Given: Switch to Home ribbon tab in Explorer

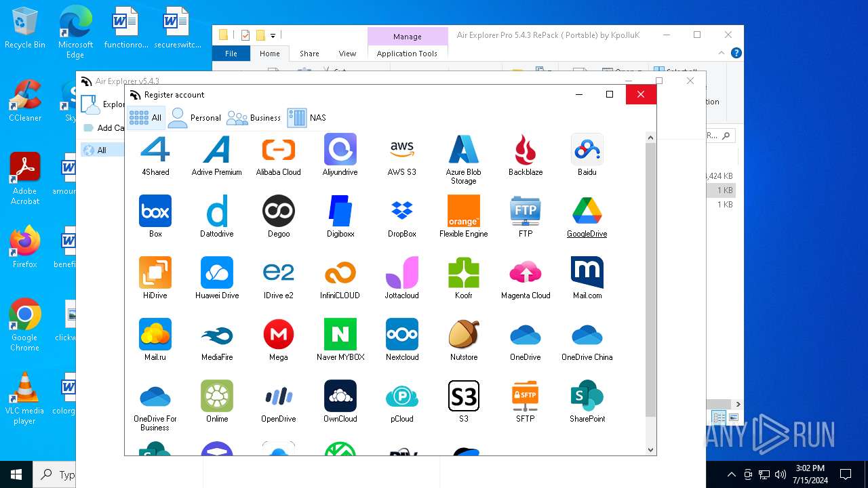Looking at the screenshot, I should click(x=269, y=54).
